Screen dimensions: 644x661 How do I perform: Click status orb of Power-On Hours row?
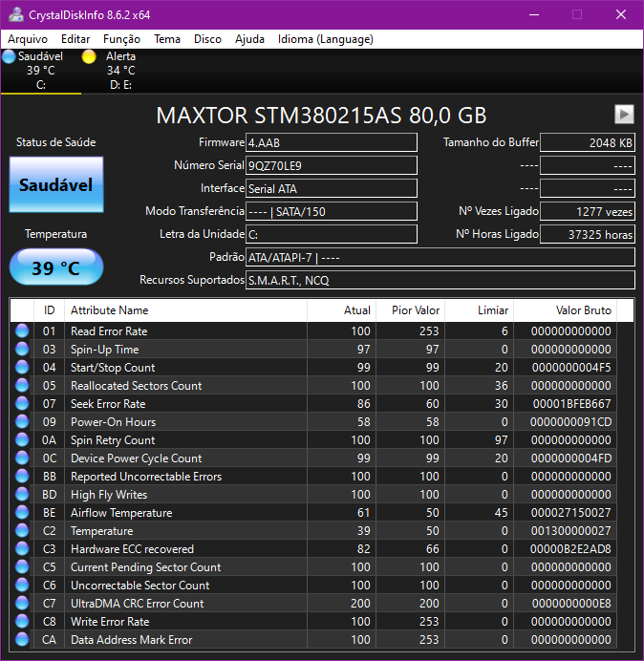22,421
